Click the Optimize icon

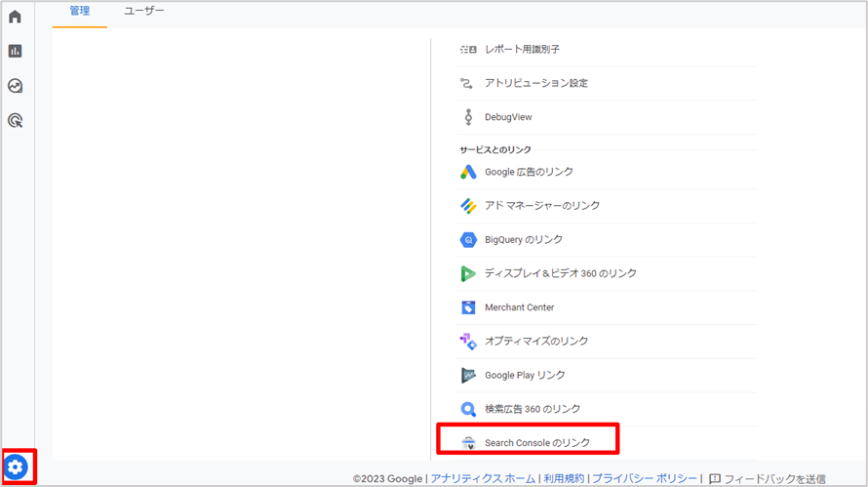(x=468, y=342)
